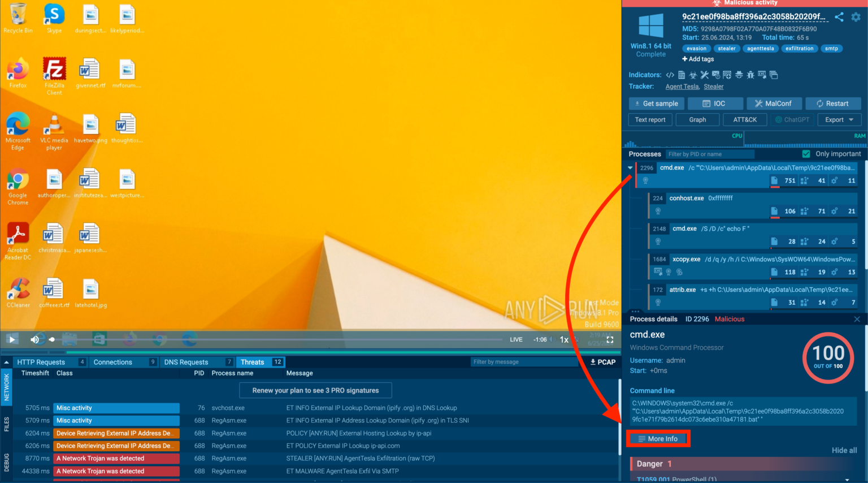The height and width of the screenshot is (483, 868).
Task: Toggle fullscreen on the video player
Action: pos(610,340)
